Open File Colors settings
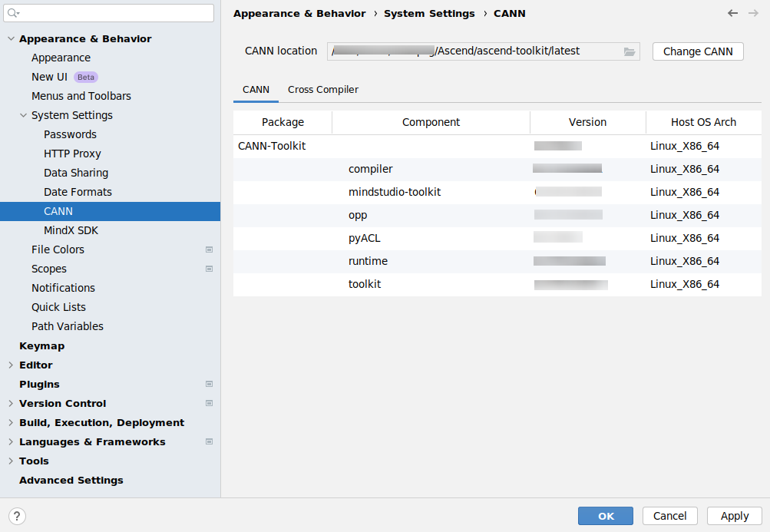Image resolution: width=770 pixels, height=532 pixels. click(58, 249)
